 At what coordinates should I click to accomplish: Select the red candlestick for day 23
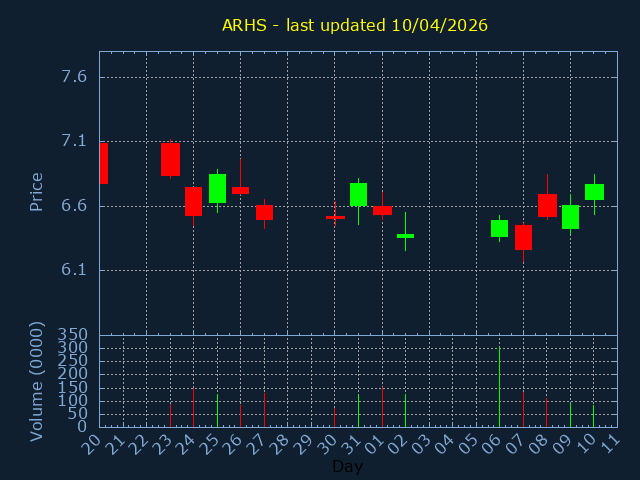pyautogui.click(x=170, y=159)
